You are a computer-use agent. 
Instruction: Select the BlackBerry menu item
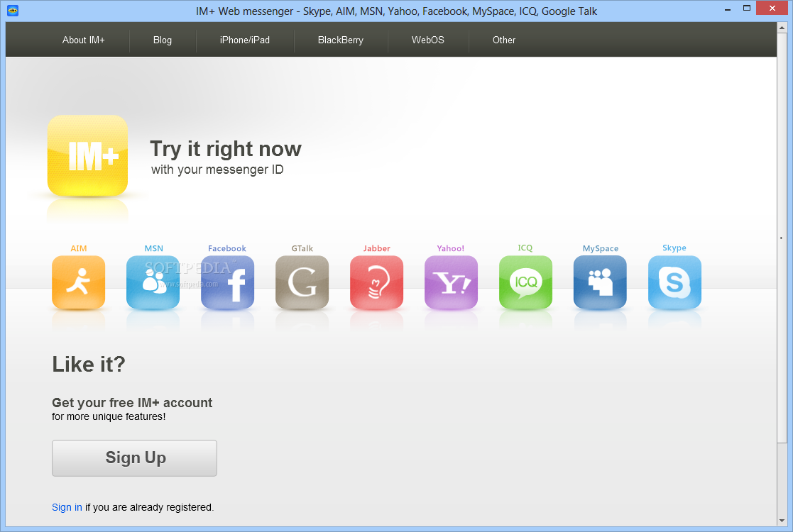[340, 40]
